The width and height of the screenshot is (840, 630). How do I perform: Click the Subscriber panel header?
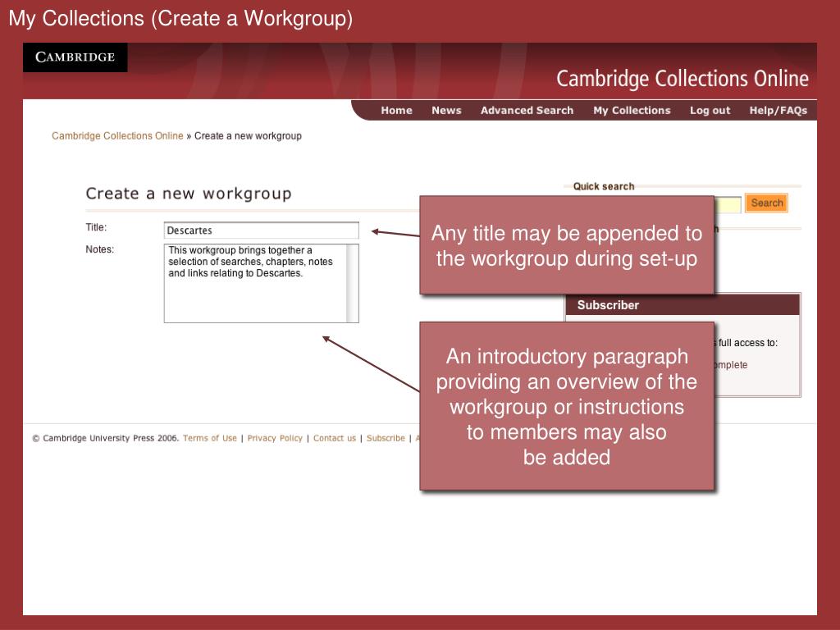pos(682,305)
